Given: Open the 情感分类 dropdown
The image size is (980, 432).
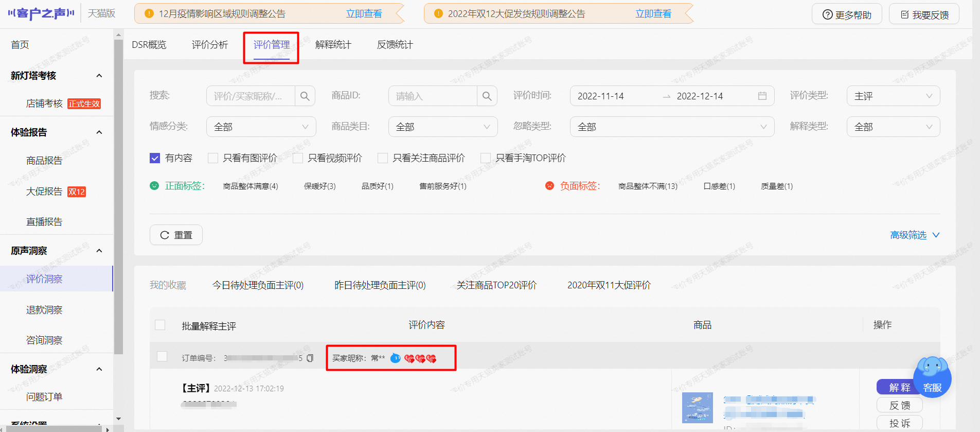Looking at the screenshot, I should point(261,127).
